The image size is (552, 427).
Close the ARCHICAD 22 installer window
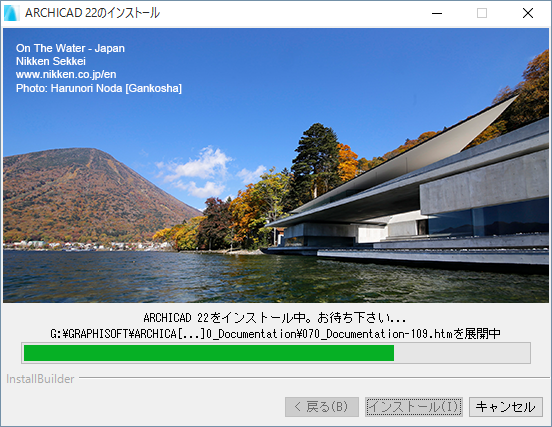tap(528, 13)
